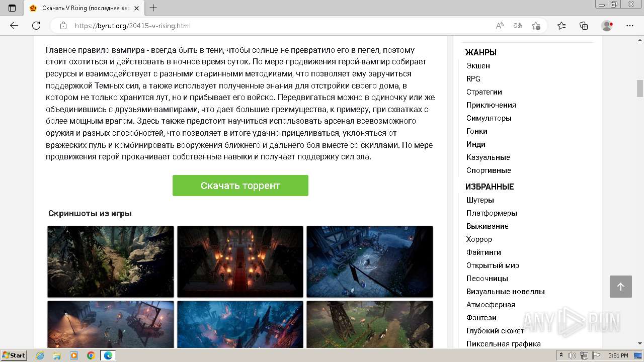Screen dimensions: 644x362
Task: Launch Google Chrome from taskbar
Action: [91, 355]
